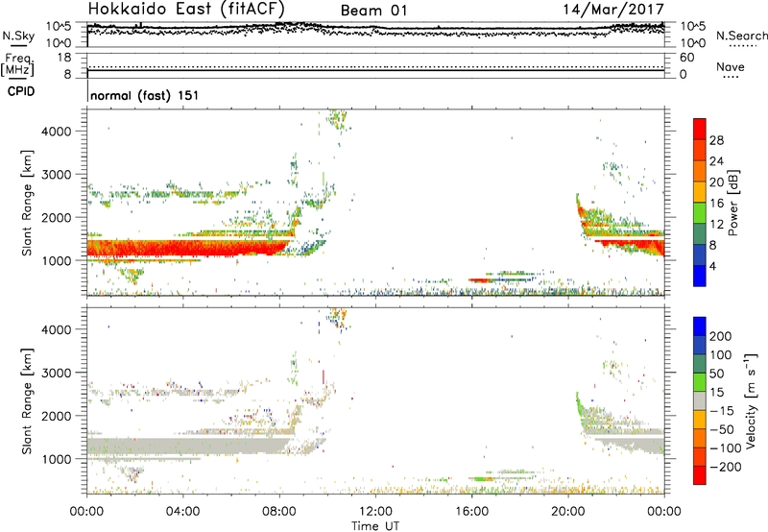Viewport: 768px width, 532px height.
Task: Click the '4000' tick on power panel
Action: point(56,132)
